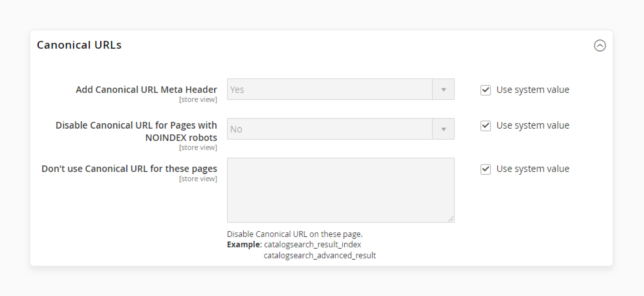The image size is (644, 296).
Task: Click the Disable Canonical URL on these page note
Action: (295, 234)
